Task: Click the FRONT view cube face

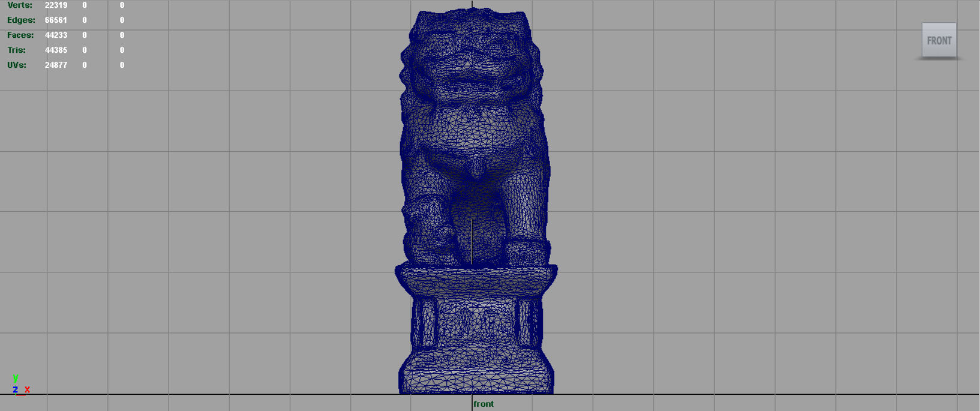Action: click(x=939, y=40)
